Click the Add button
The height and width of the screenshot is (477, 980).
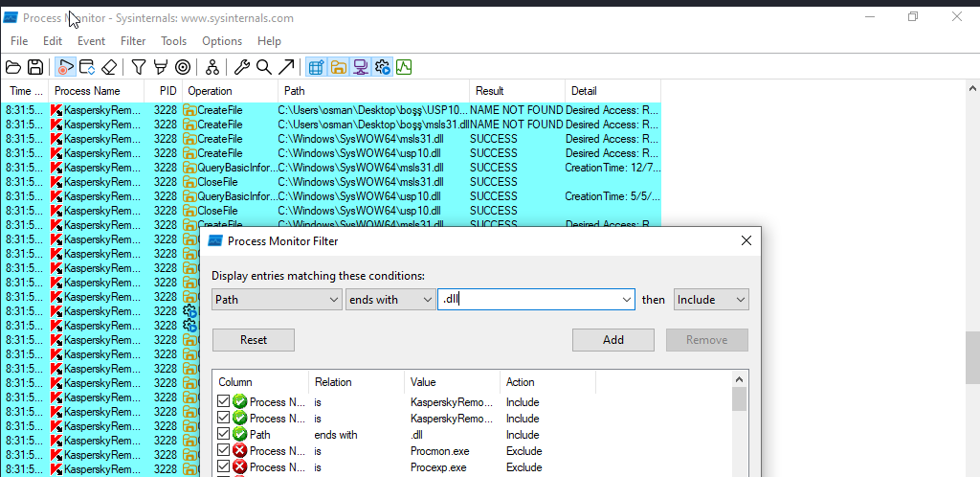tap(613, 340)
